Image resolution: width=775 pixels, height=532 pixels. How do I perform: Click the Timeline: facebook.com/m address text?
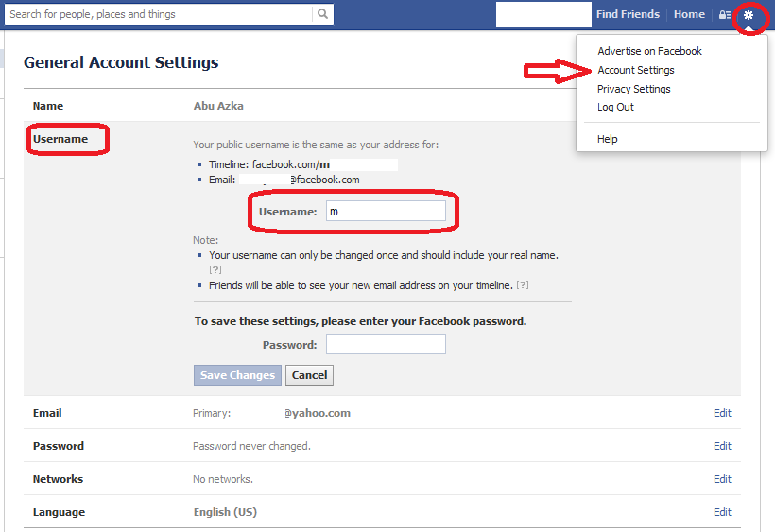[x=268, y=164]
